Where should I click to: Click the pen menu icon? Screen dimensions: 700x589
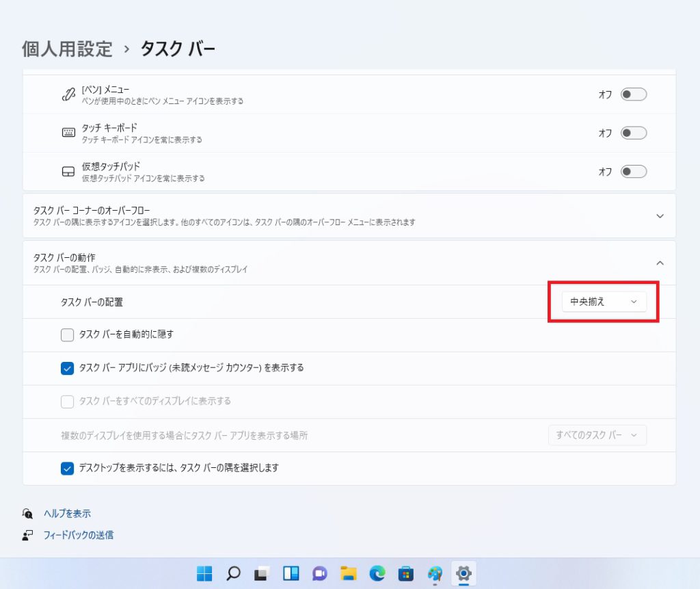pos(68,94)
